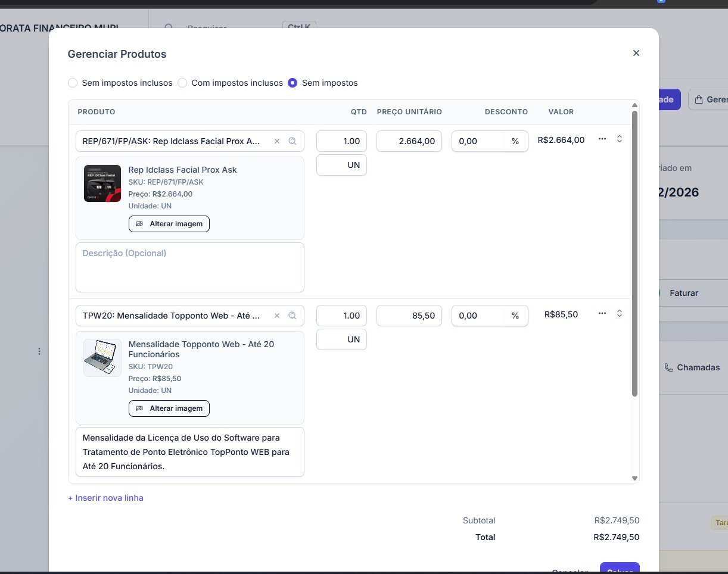The width and height of the screenshot is (728, 574).
Task: Click the Descrição (Opcional) text field
Action: click(189, 267)
